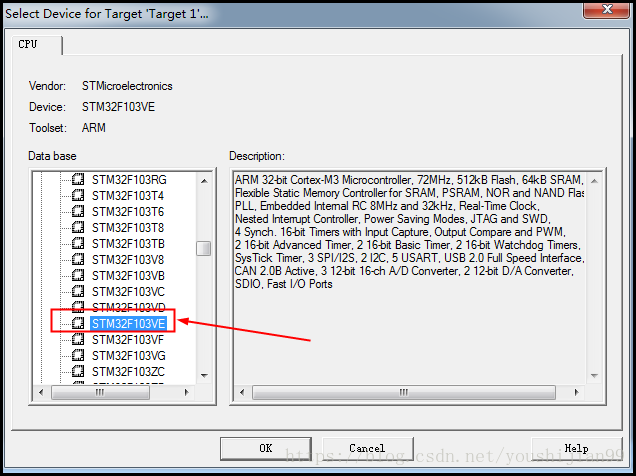Screen dimensions: 636x476
Task: Select the STM32F103VD device
Action: coord(129,307)
